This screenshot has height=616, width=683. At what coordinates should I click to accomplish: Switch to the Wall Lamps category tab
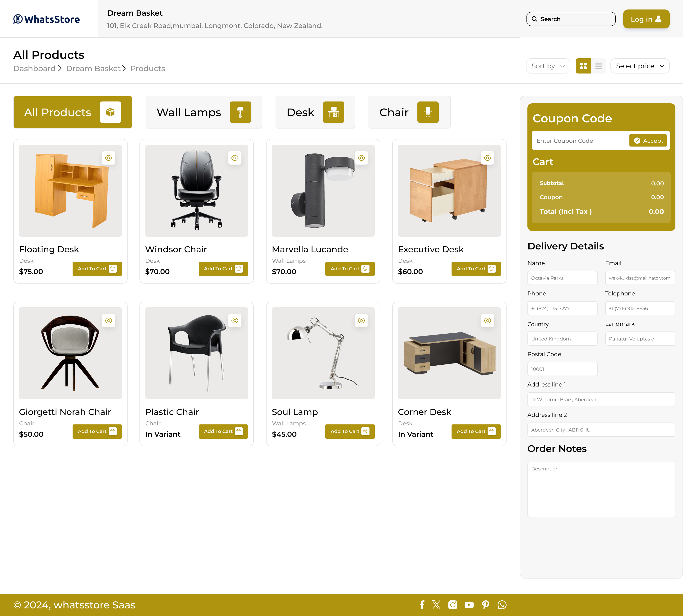(204, 112)
